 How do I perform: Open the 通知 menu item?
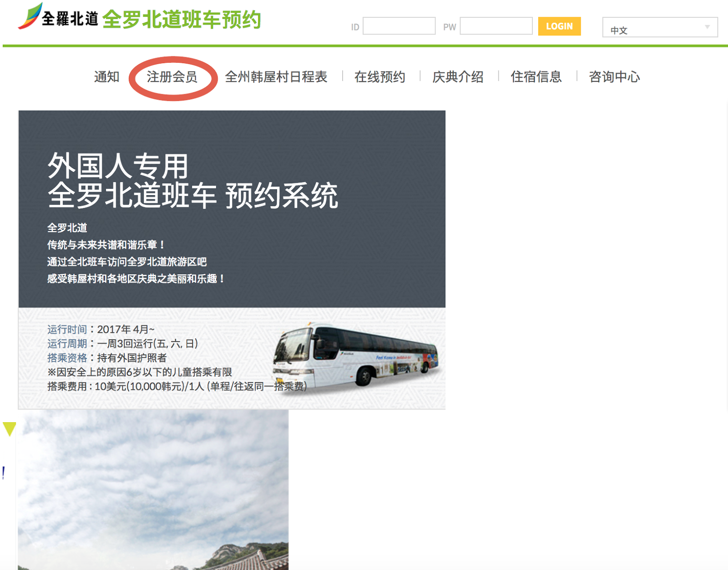point(106,77)
